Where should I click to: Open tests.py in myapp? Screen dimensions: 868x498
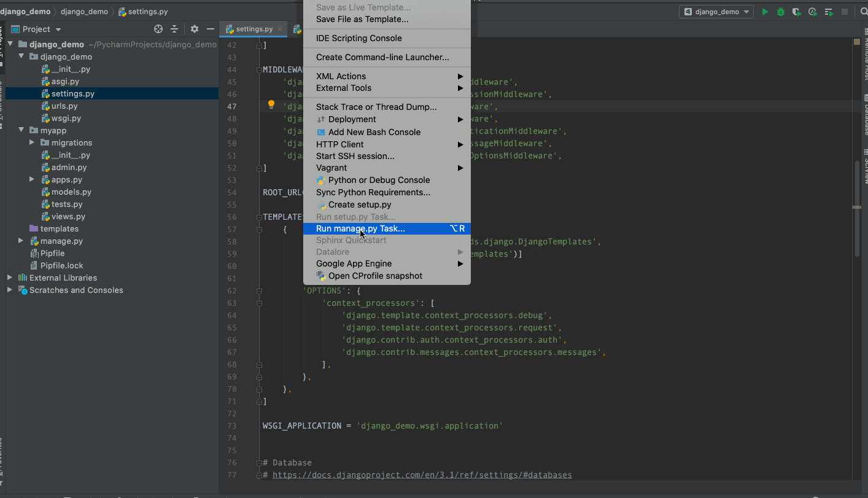[67, 204]
